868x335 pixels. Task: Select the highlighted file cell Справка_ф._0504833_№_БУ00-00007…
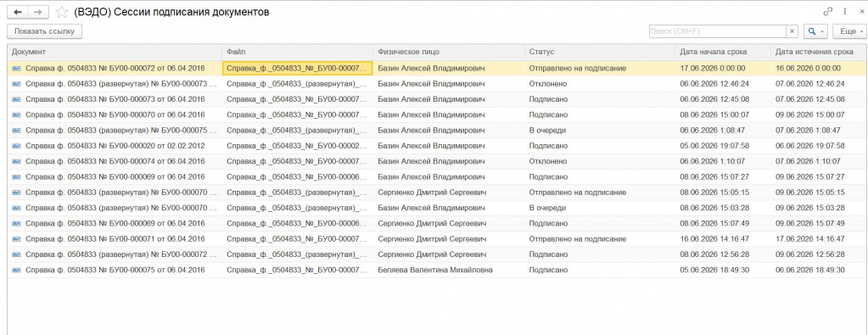coord(298,69)
